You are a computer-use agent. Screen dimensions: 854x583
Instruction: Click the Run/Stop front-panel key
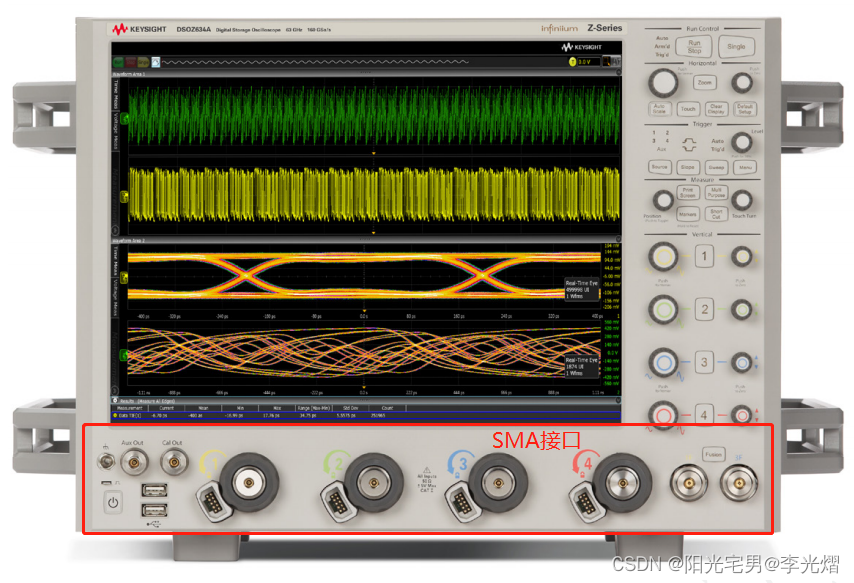click(x=693, y=47)
